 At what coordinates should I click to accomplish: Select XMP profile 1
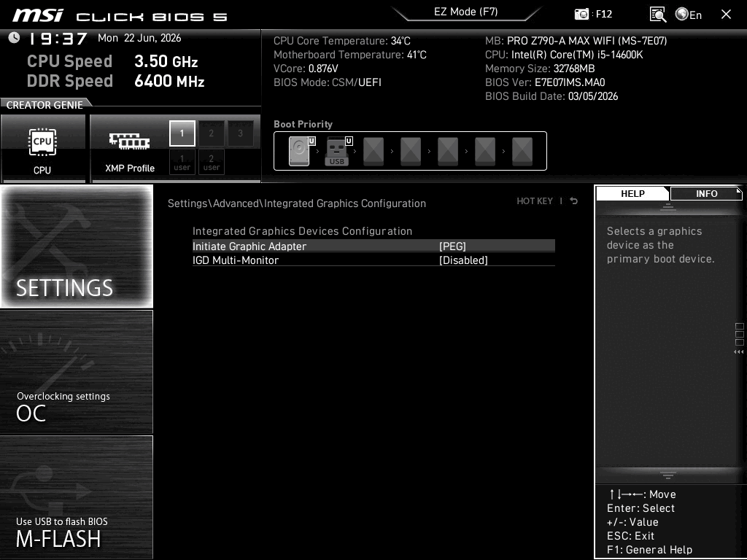(182, 133)
